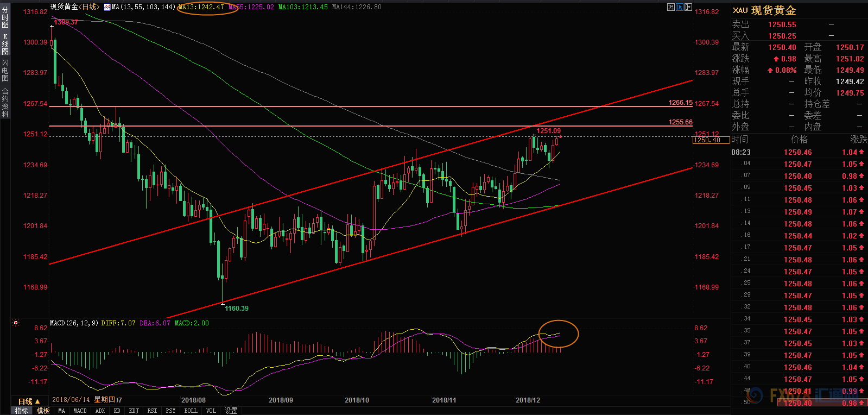Click the blue highlighted chart tool icon
Screen dimensions: 868x415
(x=680, y=7)
